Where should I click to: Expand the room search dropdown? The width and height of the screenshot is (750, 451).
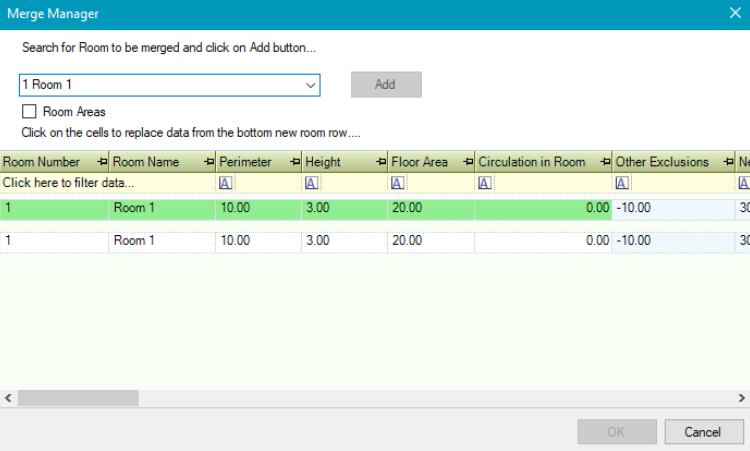(310, 85)
